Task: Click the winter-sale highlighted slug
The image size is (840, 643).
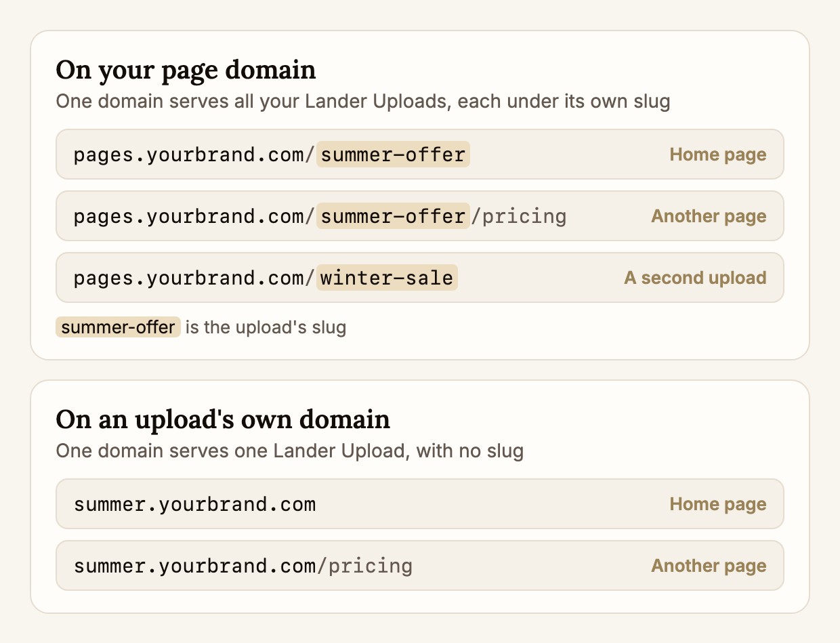Action: [x=387, y=278]
